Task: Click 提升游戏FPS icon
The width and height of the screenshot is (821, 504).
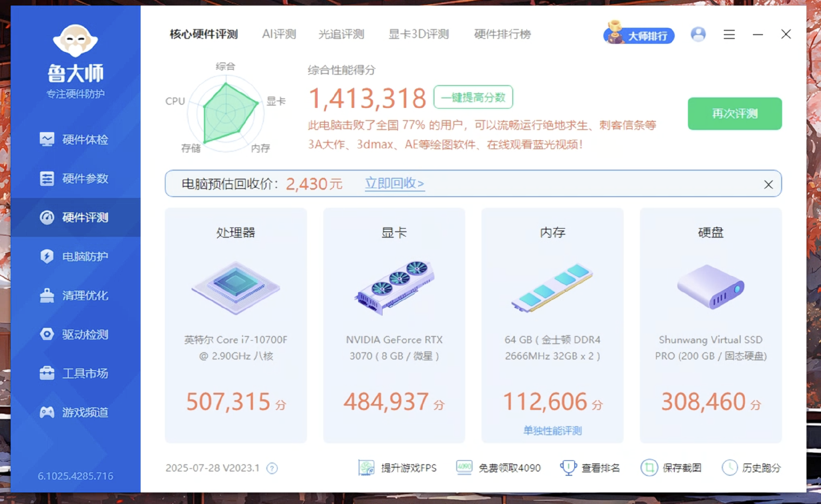Action: pos(366,468)
